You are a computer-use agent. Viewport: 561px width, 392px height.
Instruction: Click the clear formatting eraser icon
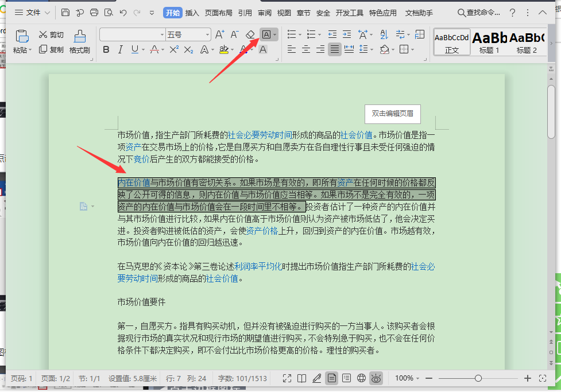tap(250, 35)
